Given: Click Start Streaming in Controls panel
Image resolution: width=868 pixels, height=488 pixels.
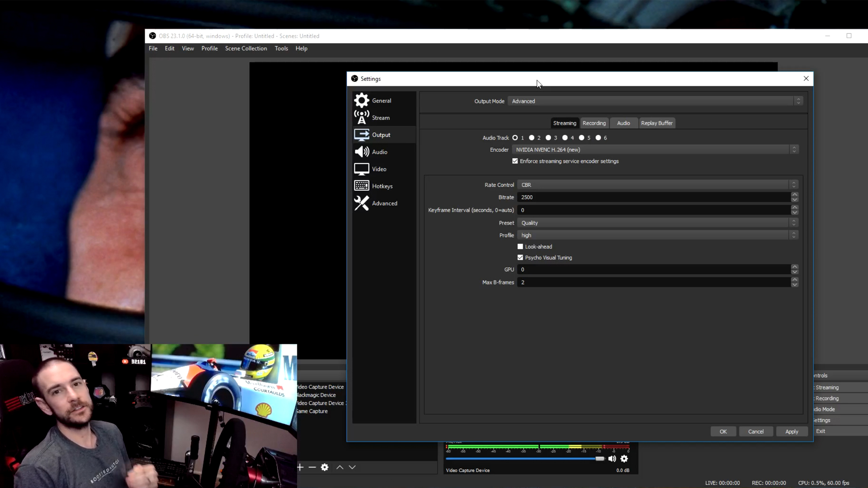Looking at the screenshot, I should click(841, 387).
